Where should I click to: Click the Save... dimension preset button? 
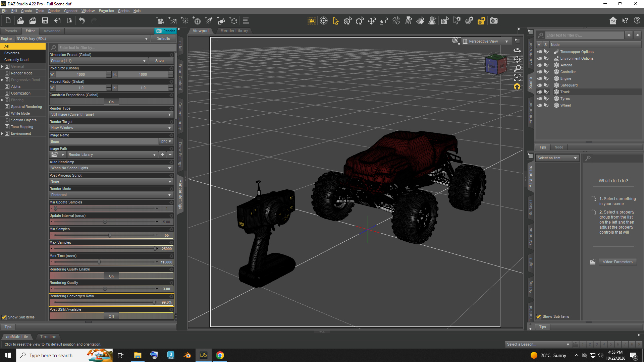(161, 61)
